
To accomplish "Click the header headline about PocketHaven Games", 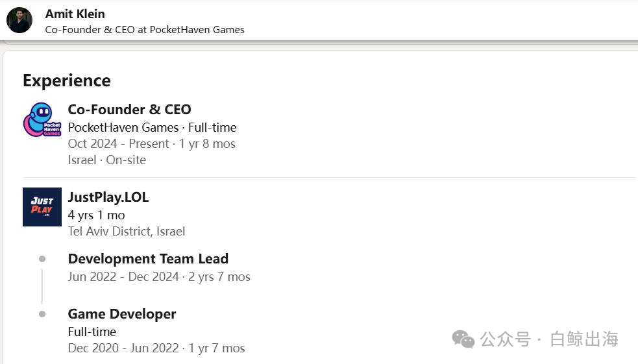I will 145,30.
